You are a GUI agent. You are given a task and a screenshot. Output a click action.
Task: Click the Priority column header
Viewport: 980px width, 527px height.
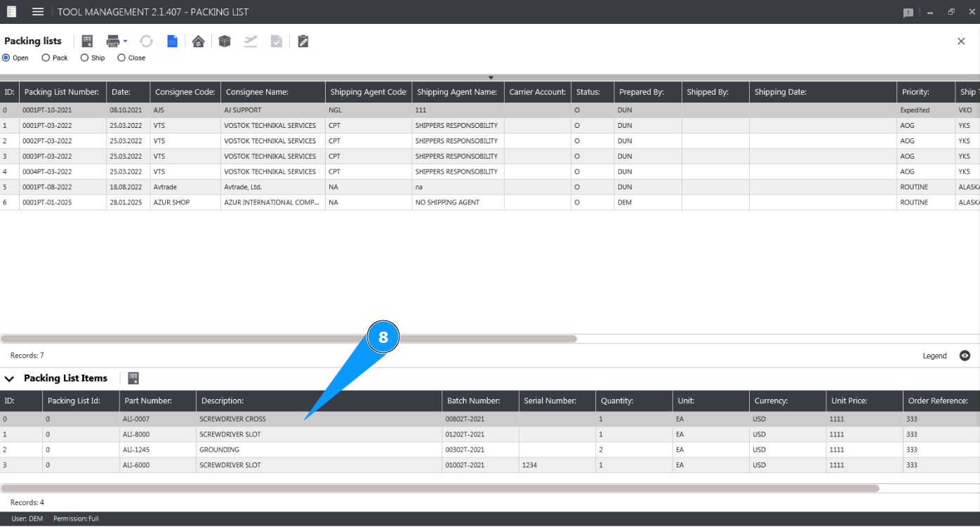tap(926, 92)
